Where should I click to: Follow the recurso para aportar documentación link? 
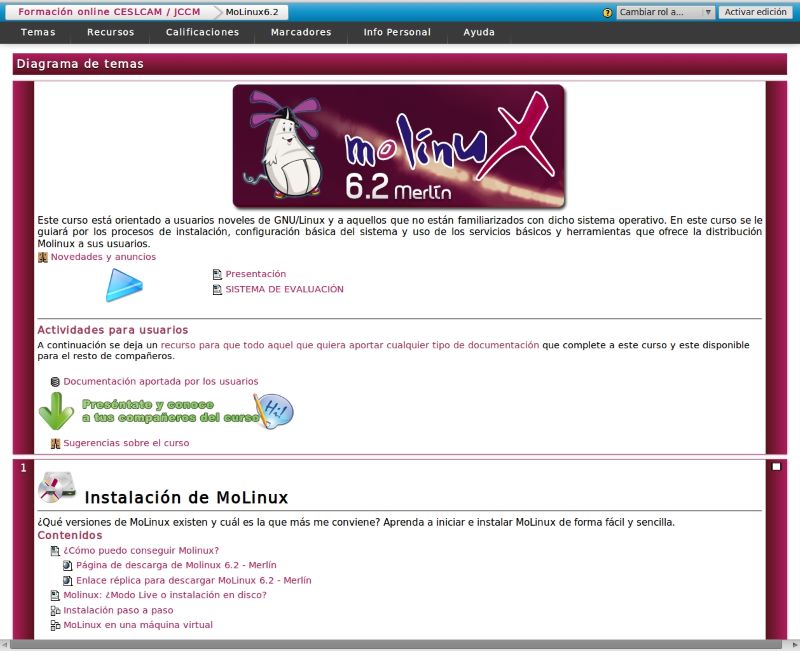pyautogui.click(x=350, y=345)
